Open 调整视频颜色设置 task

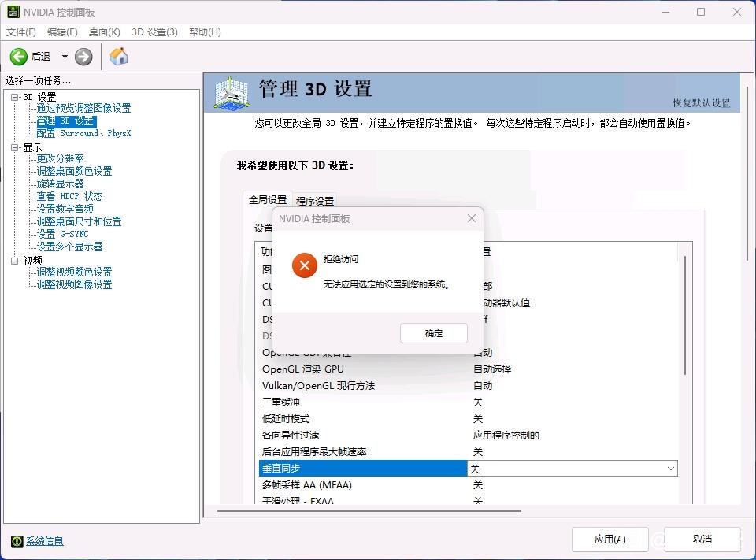click(x=74, y=272)
